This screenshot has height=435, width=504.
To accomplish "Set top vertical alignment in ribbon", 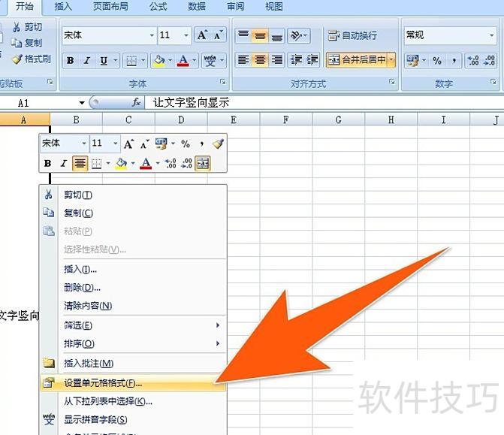I will coord(243,35).
